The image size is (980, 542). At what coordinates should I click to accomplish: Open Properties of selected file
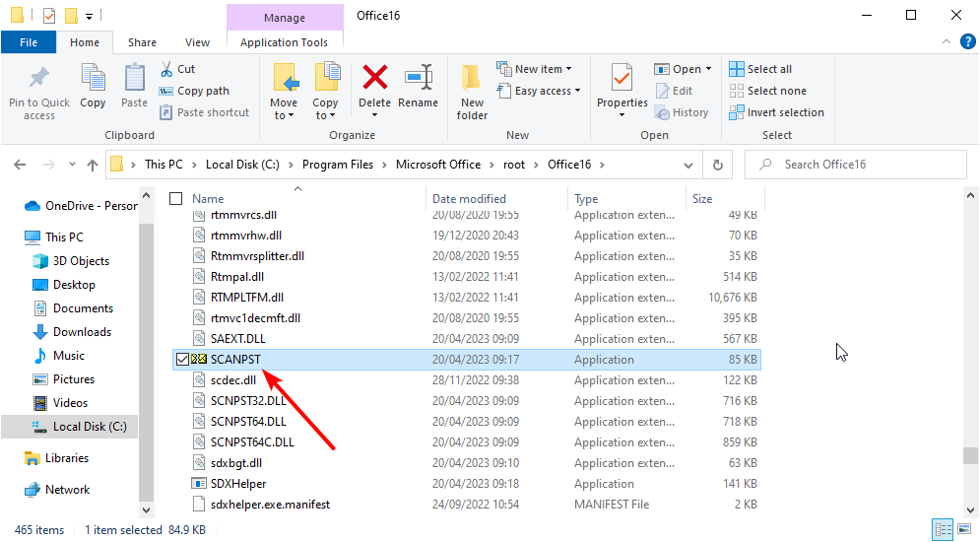click(x=621, y=91)
